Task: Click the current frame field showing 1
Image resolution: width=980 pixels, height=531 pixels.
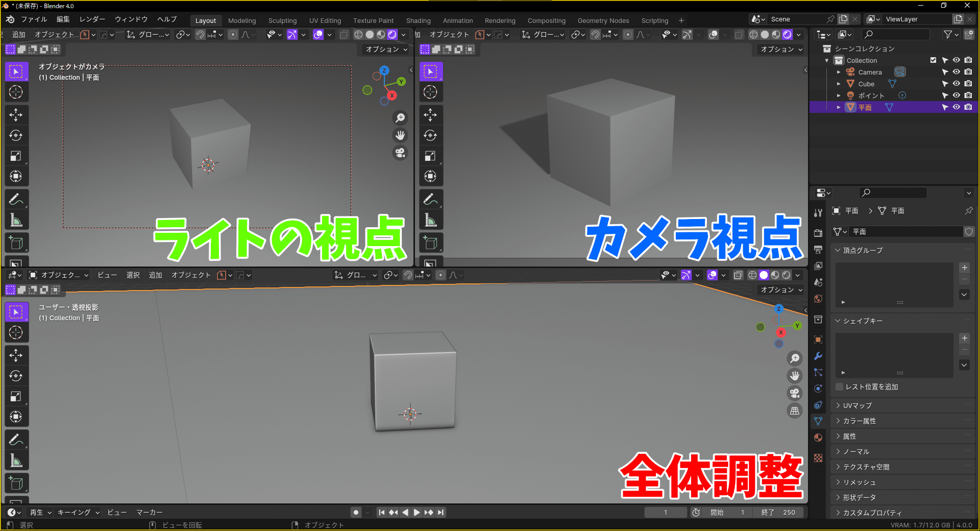Action: coord(666,512)
